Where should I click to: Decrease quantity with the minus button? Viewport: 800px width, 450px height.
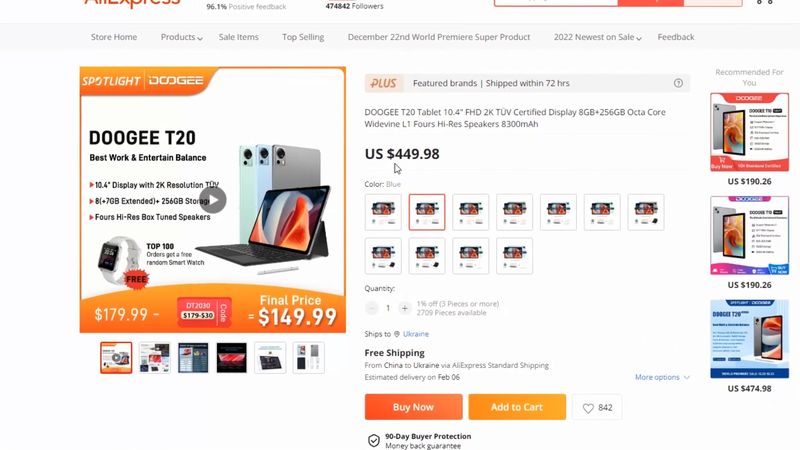(372, 308)
